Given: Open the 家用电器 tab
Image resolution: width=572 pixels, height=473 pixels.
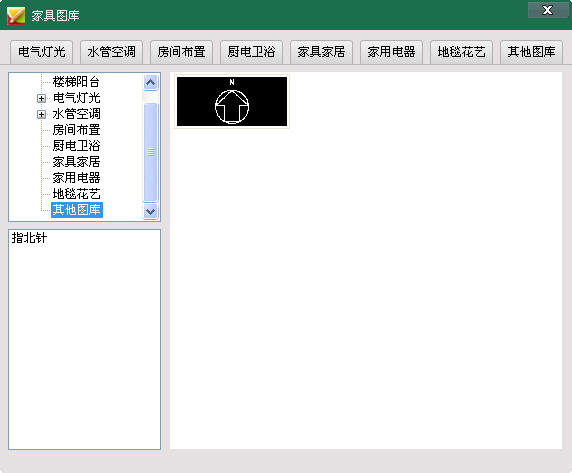Looking at the screenshot, I should [391, 52].
